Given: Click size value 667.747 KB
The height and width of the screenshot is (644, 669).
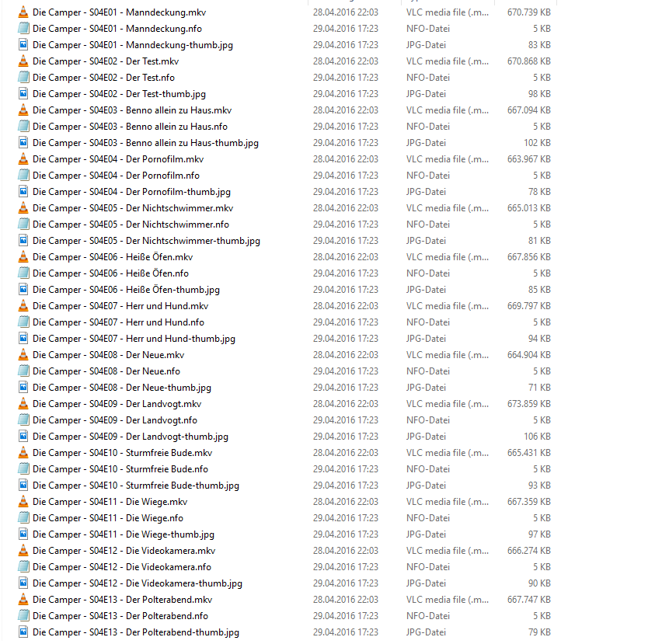Looking at the screenshot, I should (x=528, y=600).
